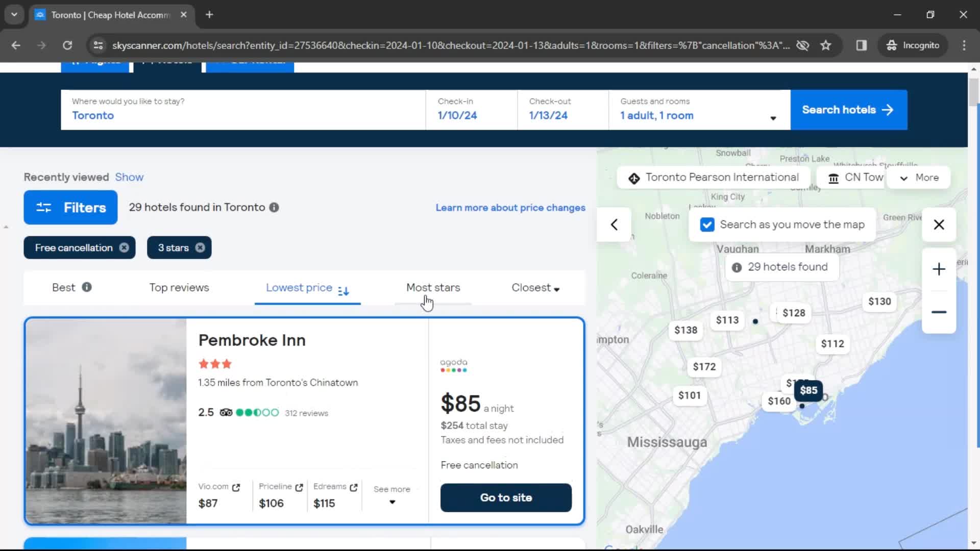Bookmark this page with the star icon
980x551 pixels.
click(x=826, y=45)
